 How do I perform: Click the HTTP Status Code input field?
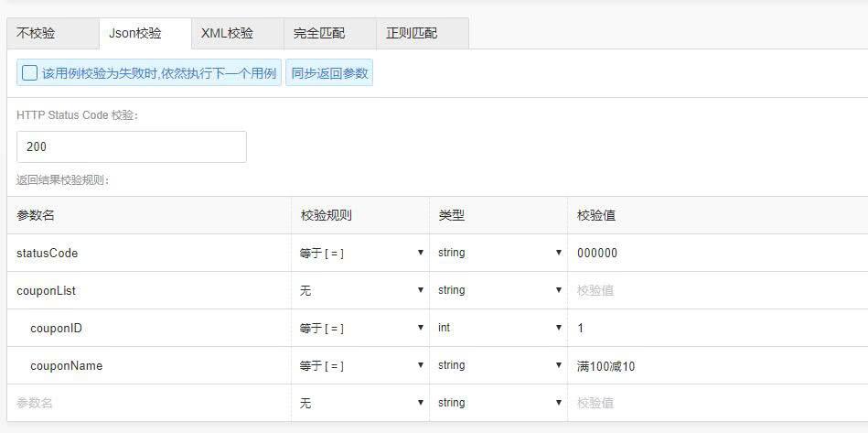pyautogui.click(x=131, y=146)
